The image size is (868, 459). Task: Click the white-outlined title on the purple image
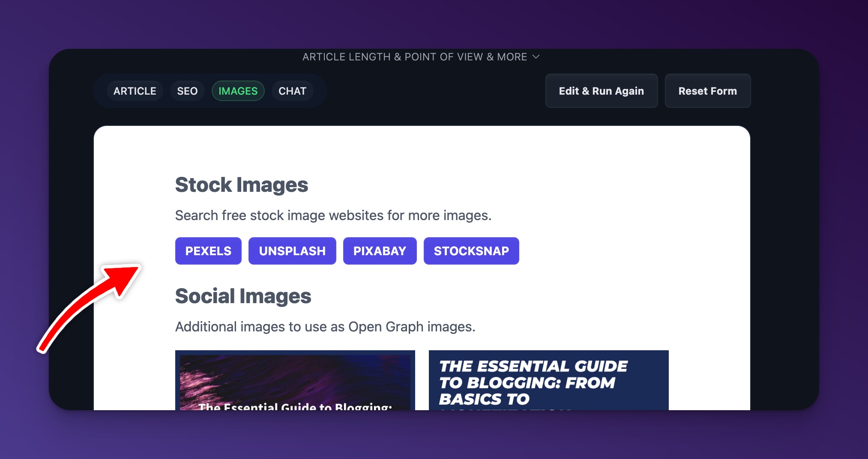pos(295,406)
